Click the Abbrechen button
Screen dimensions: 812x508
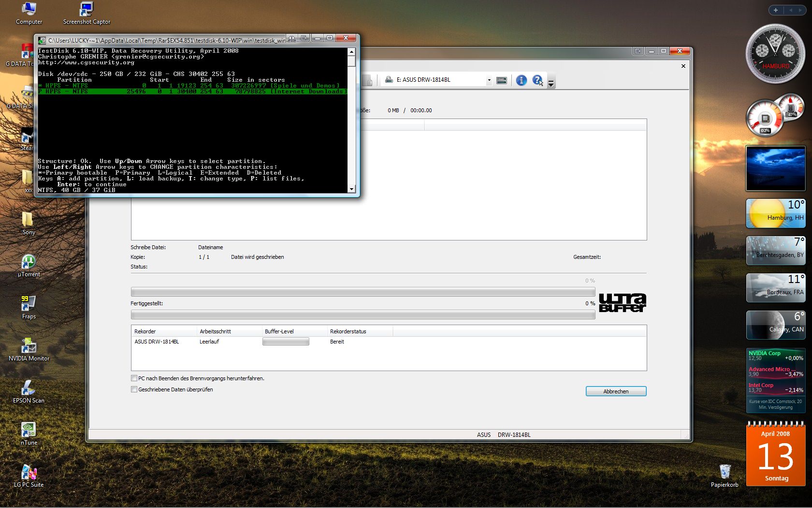pyautogui.click(x=616, y=391)
